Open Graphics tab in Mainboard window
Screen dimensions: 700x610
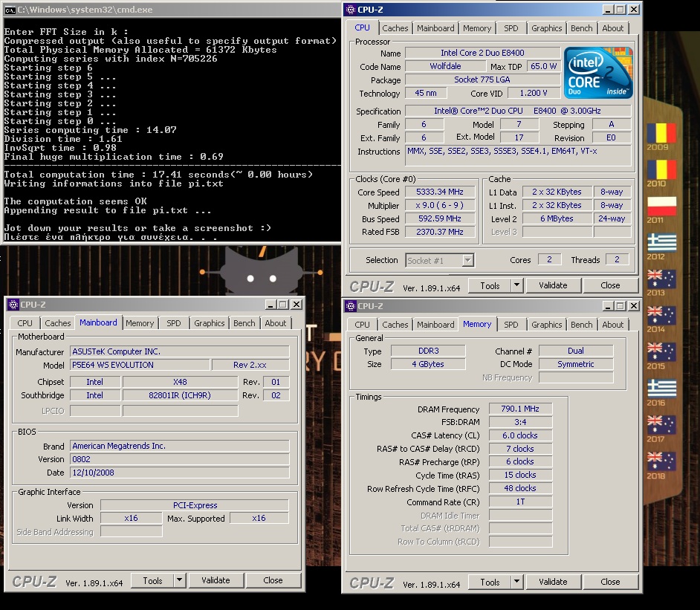coord(209,323)
